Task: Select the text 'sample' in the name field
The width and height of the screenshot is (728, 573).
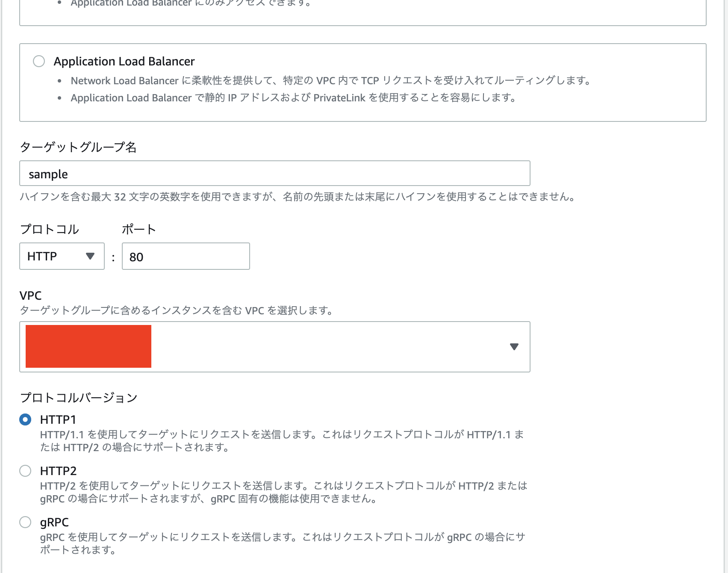Action: pos(47,174)
